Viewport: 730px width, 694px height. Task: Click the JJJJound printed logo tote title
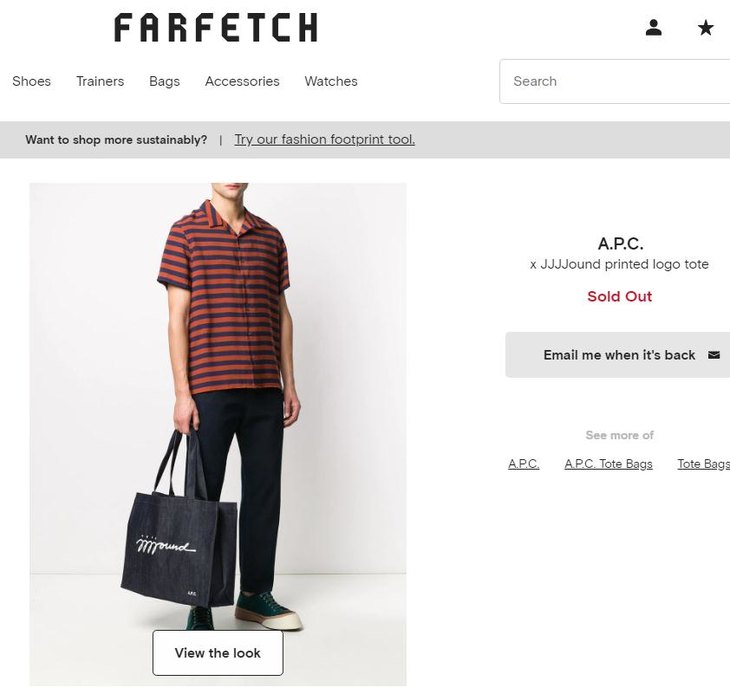619,265
